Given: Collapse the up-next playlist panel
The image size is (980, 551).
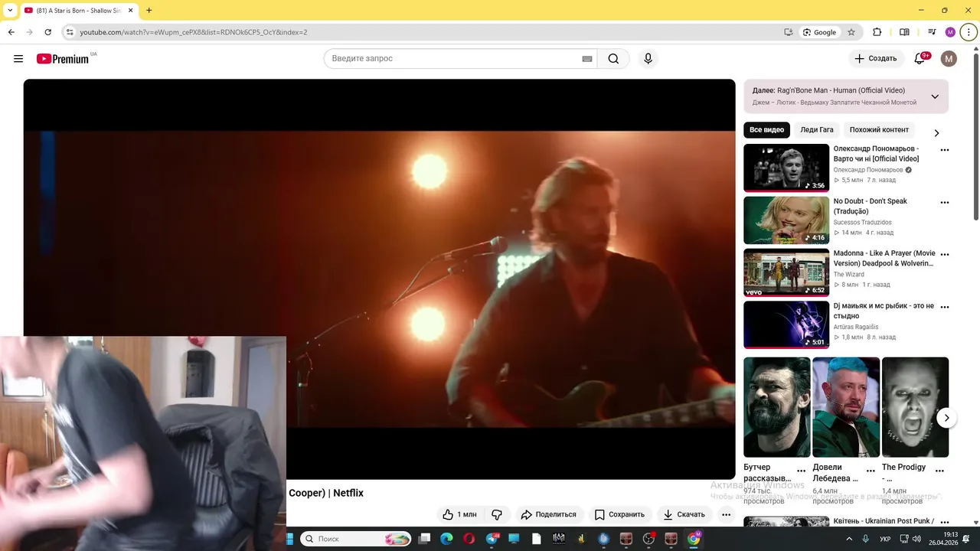Looking at the screenshot, I should point(935,96).
